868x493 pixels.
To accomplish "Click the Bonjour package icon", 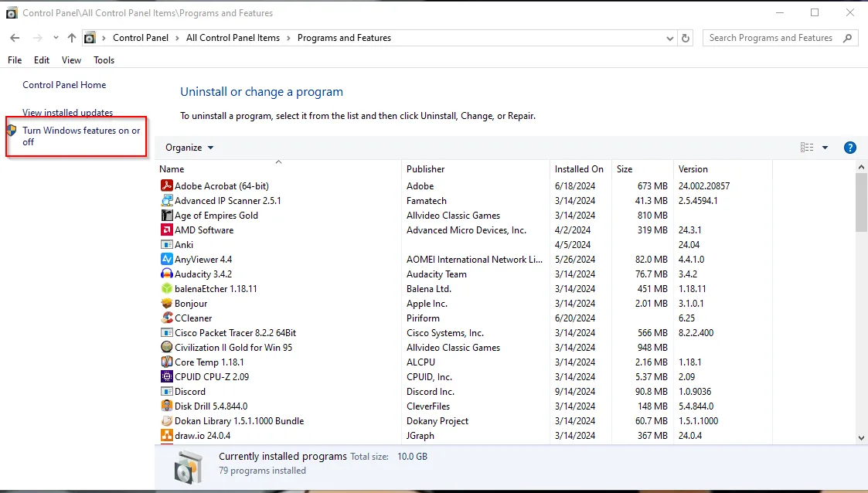I will tap(167, 303).
